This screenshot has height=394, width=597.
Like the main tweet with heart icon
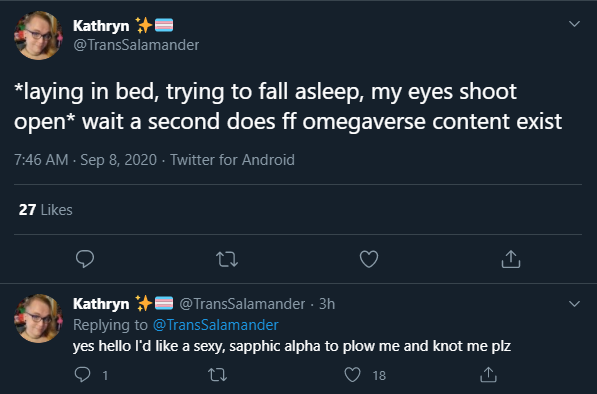tap(369, 259)
